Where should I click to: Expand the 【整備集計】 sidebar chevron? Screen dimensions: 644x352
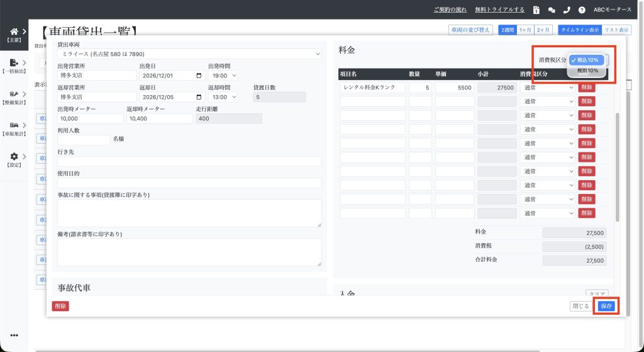pyautogui.click(x=25, y=94)
